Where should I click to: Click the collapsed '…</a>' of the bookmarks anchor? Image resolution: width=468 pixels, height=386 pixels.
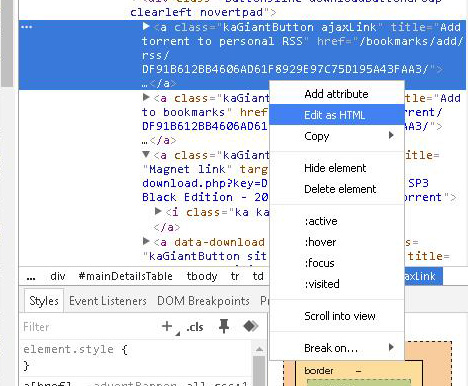tap(159, 140)
